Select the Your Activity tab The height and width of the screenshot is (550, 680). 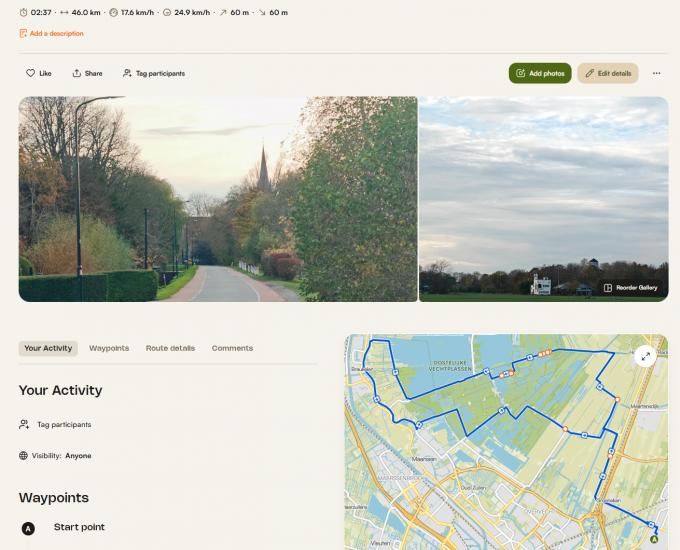(x=48, y=348)
